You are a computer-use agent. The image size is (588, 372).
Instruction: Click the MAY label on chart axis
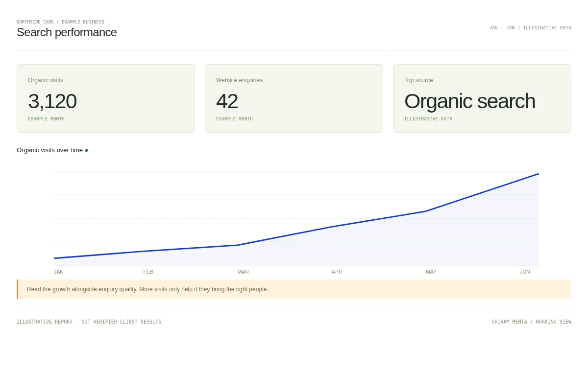pyautogui.click(x=431, y=272)
